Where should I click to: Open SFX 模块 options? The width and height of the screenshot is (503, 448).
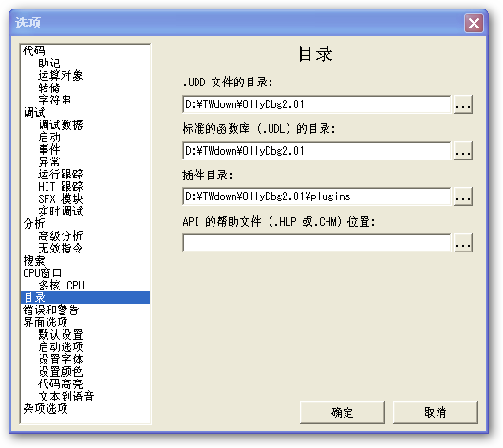61,198
